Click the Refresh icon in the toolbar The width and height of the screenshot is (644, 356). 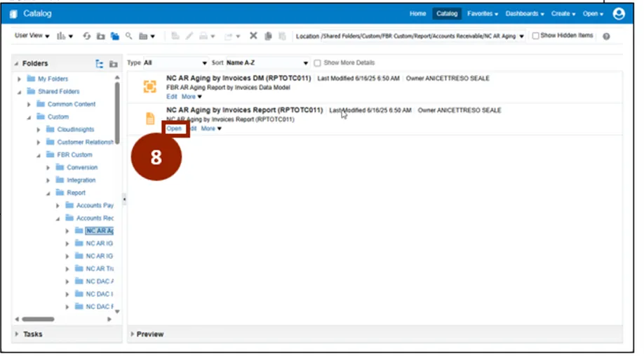tap(87, 37)
